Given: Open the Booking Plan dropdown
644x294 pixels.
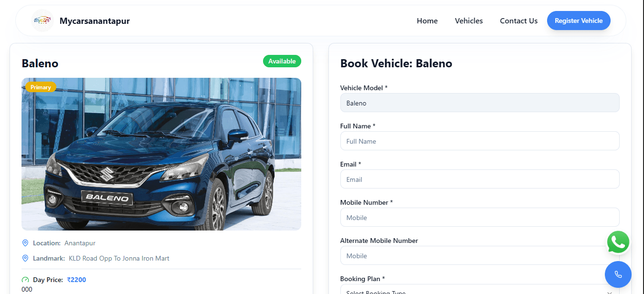Looking at the screenshot, I should click(480, 289).
